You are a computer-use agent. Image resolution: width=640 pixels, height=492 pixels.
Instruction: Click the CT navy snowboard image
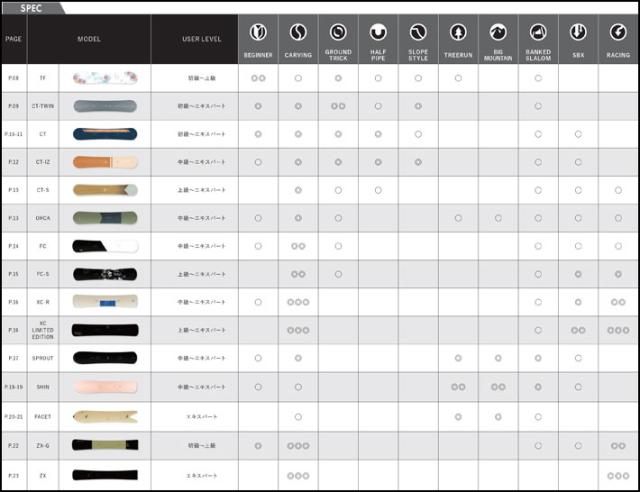click(x=105, y=134)
